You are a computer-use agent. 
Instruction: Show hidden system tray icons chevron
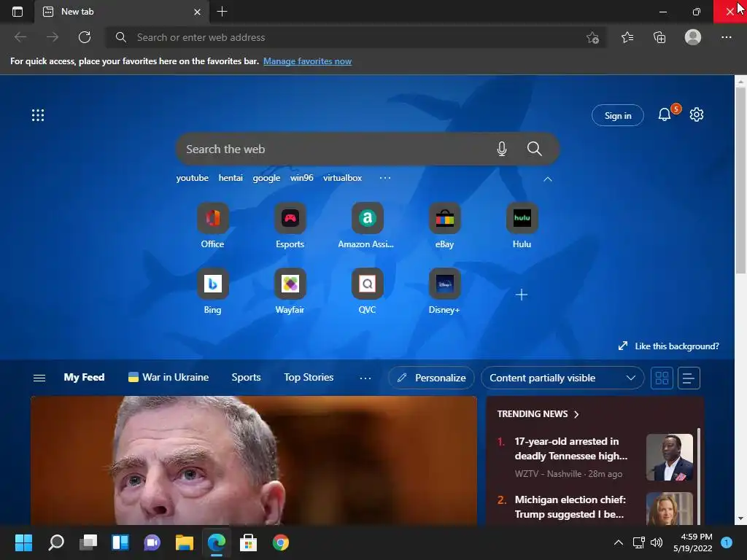point(619,542)
